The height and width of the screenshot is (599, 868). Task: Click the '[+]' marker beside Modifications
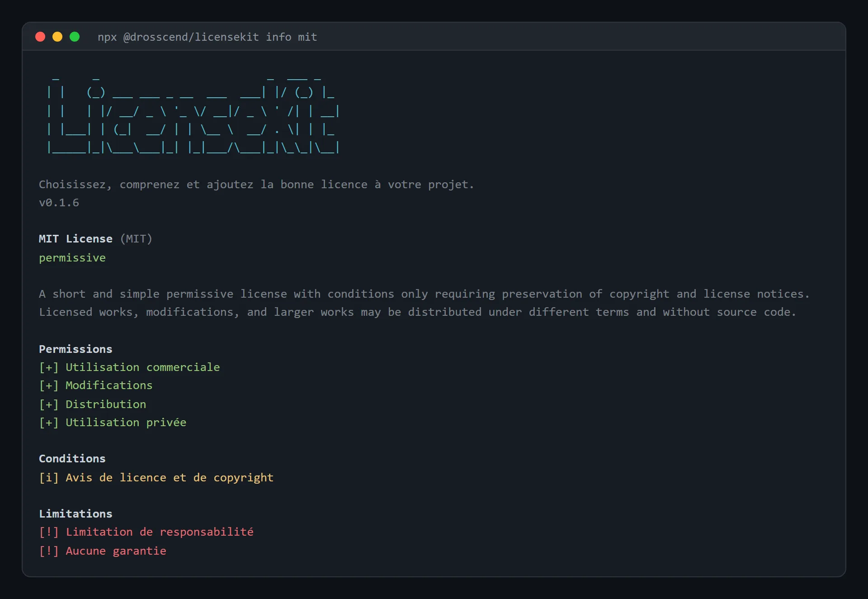[x=49, y=385]
